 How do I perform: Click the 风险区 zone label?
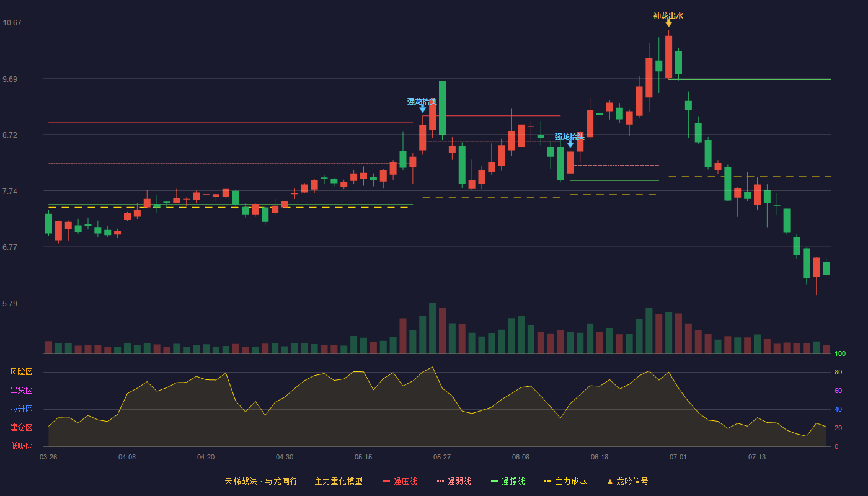[21, 372]
